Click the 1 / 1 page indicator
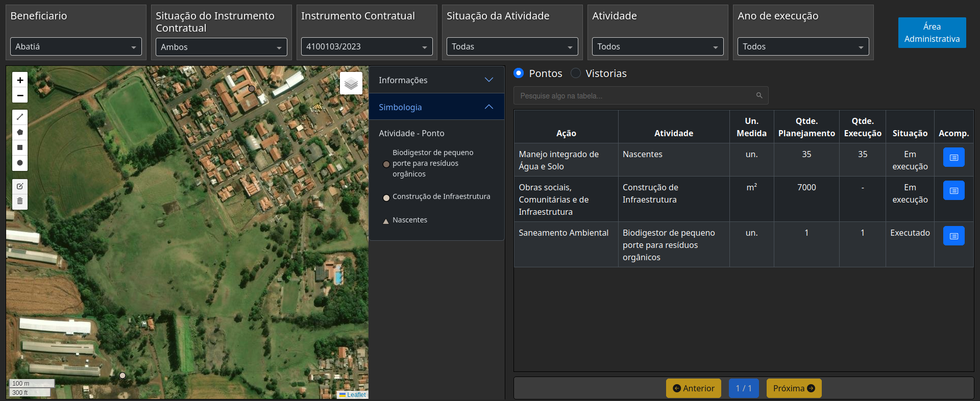 [744, 388]
